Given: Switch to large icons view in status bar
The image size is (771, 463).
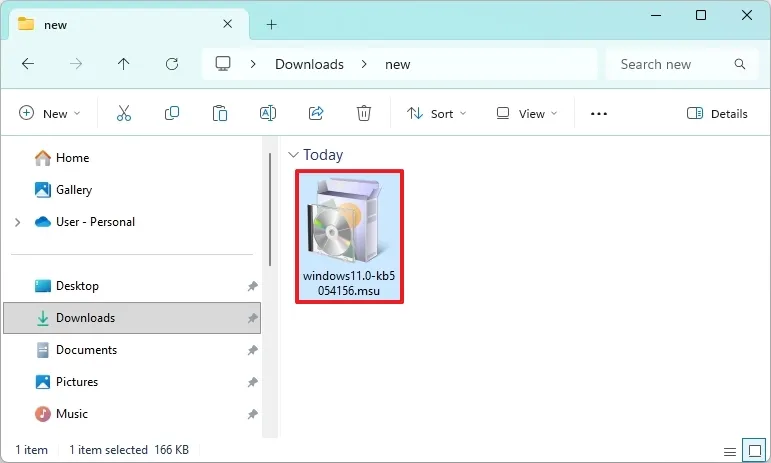Looking at the screenshot, I should (x=754, y=450).
